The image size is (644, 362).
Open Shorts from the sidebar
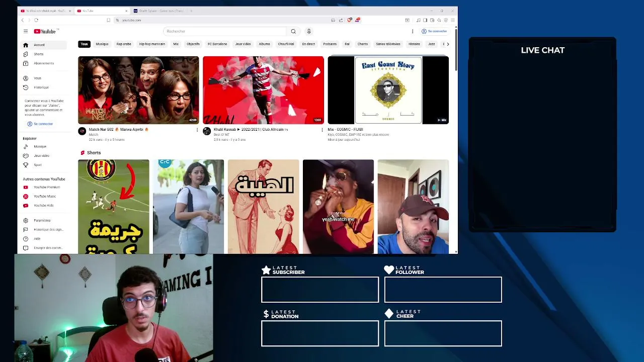click(44, 54)
